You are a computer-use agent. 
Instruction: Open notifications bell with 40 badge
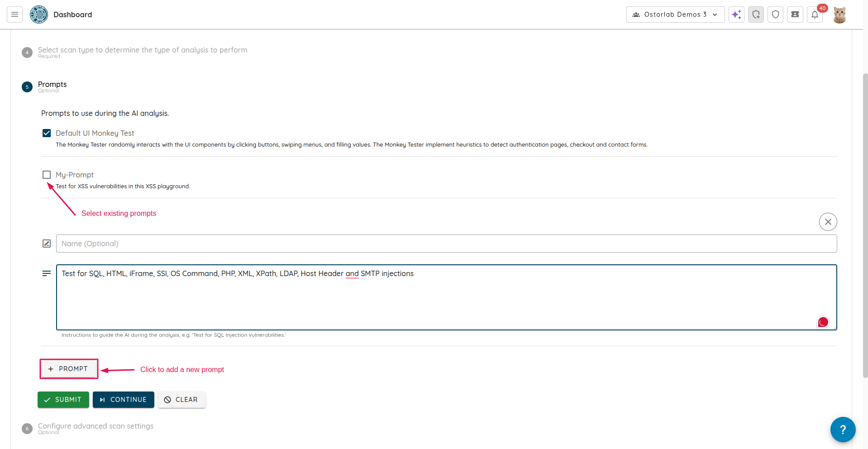click(x=815, y=14)
